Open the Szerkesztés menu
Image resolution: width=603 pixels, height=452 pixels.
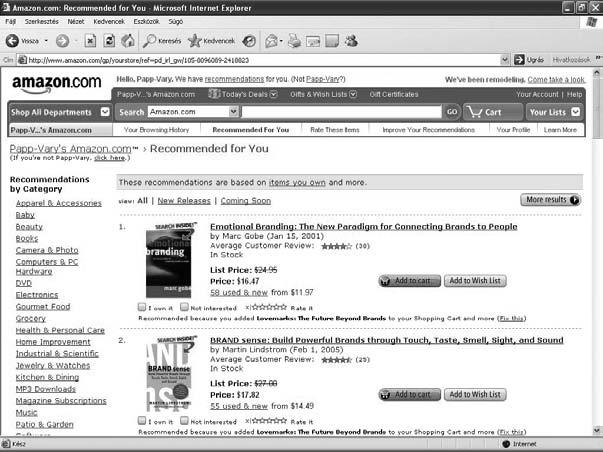[x=42, y=22]
